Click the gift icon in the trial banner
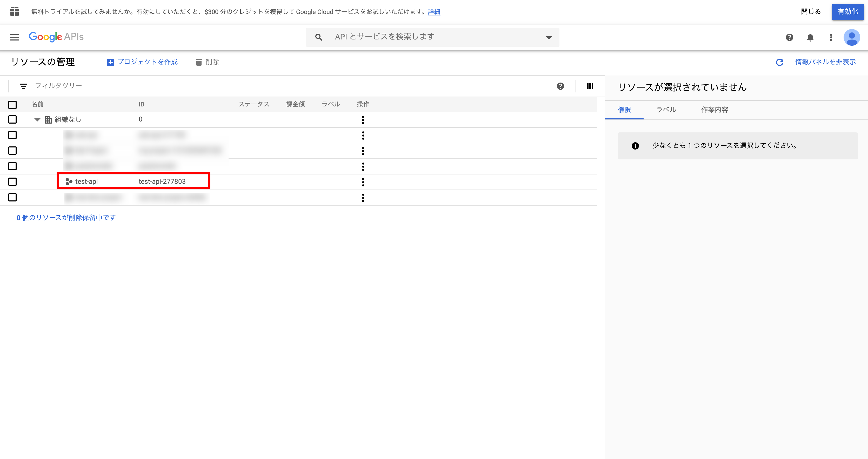 tap(15, 11)
